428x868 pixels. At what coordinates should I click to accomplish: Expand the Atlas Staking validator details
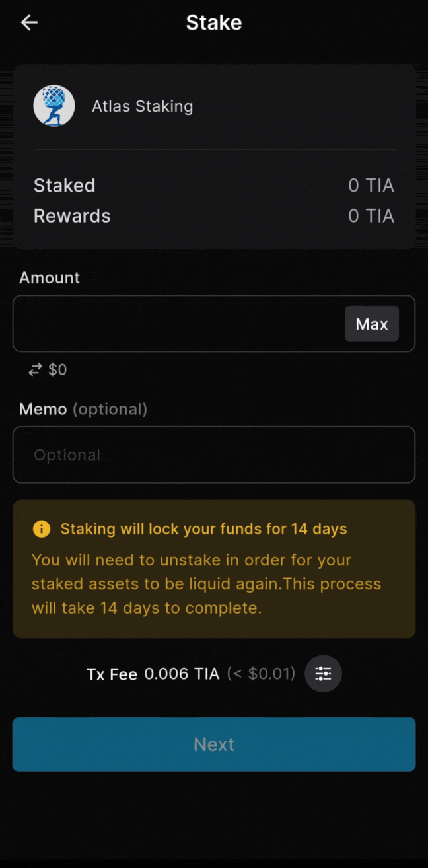pyautogui.click(x=214, y=106)
